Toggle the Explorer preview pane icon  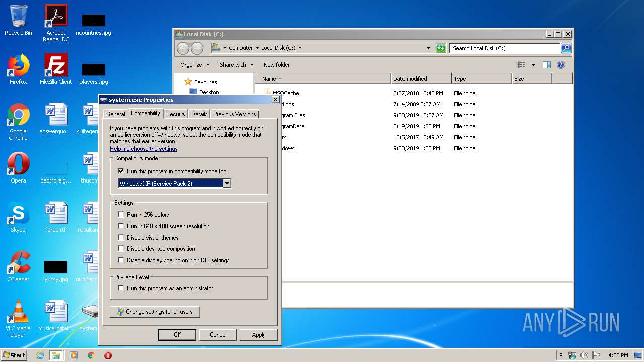pos(547,65)
